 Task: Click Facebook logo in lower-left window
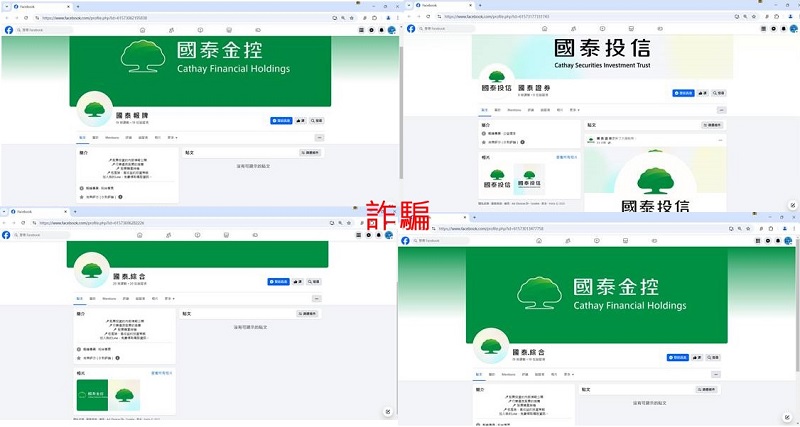click(x=6, y=235)
